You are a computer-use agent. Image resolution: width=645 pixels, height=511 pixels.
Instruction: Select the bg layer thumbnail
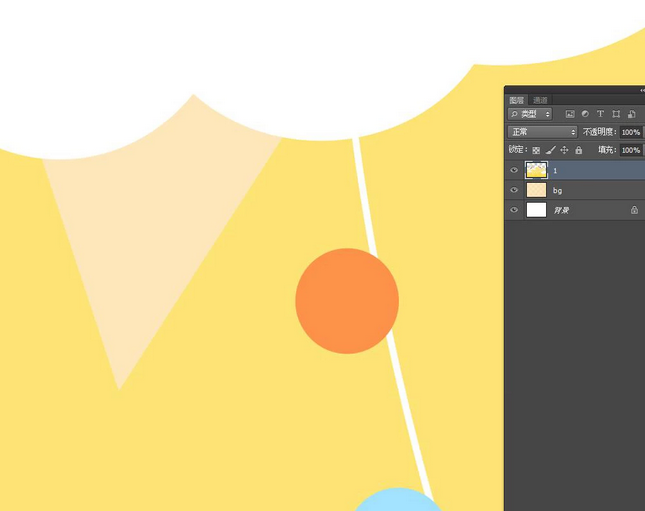click(x=537, y=190)
